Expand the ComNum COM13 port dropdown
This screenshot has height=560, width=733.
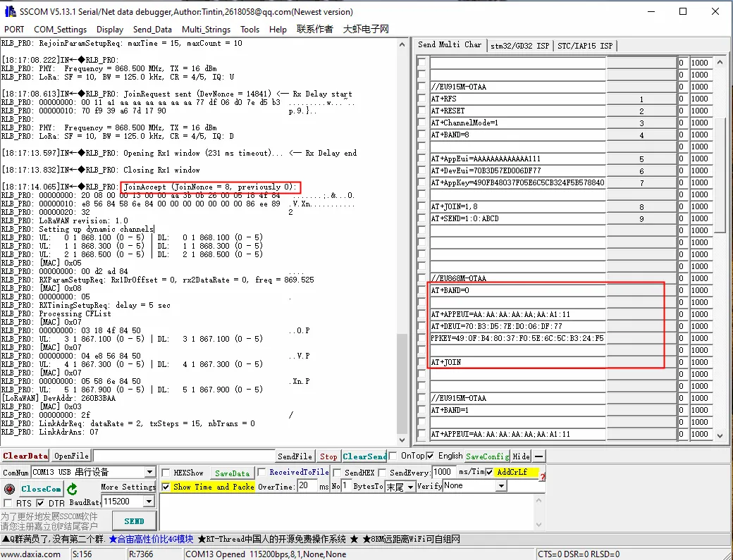point(149,472)
